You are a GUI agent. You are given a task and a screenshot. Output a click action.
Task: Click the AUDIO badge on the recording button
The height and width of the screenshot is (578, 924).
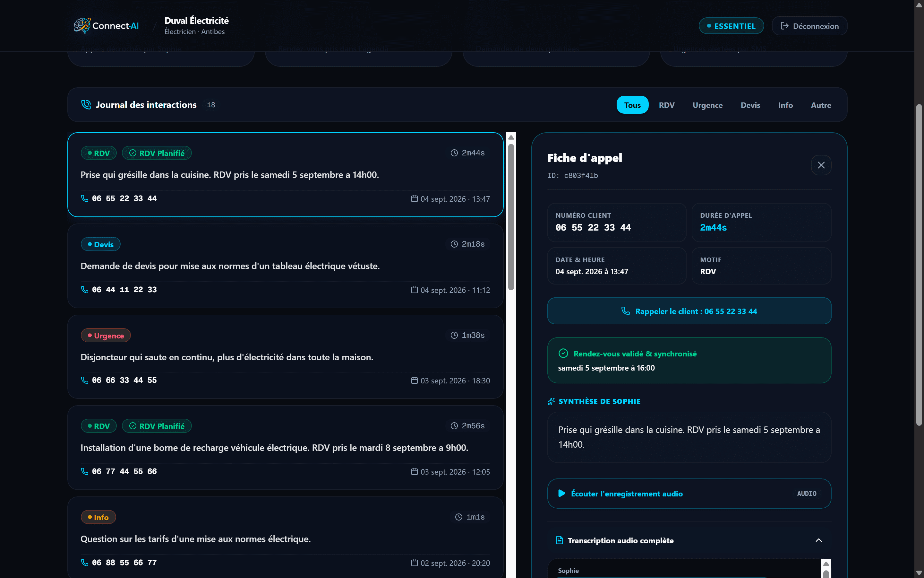coord(806,494)
